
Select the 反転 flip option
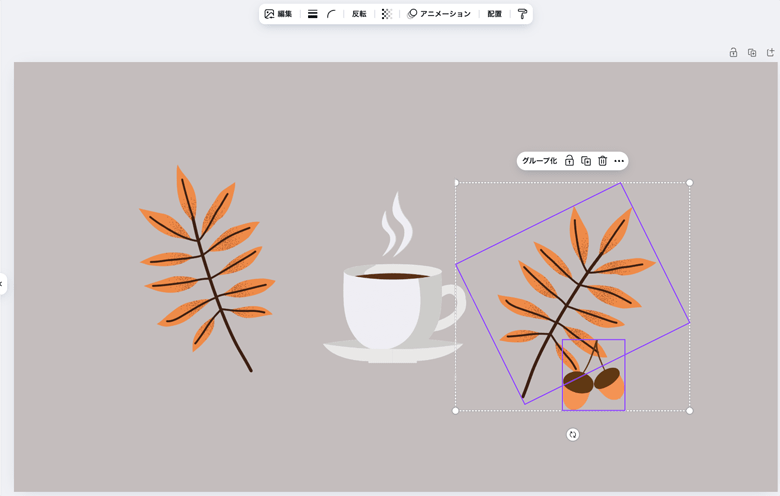[359, 14]
